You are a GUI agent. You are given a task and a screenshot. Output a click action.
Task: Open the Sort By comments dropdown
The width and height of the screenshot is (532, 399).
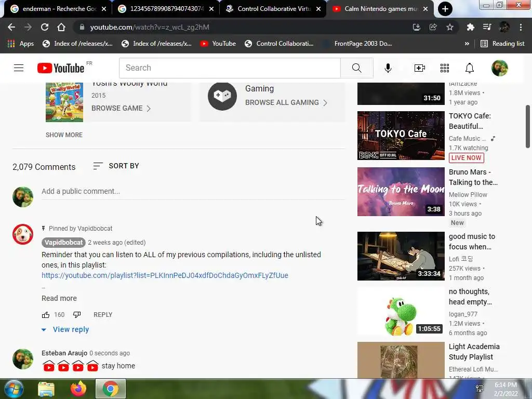tap(116, 166)
